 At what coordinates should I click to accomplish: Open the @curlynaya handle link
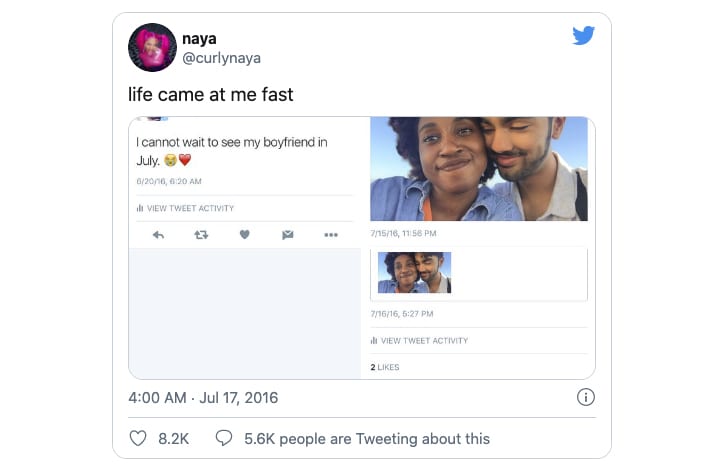(x=221, y=58)
